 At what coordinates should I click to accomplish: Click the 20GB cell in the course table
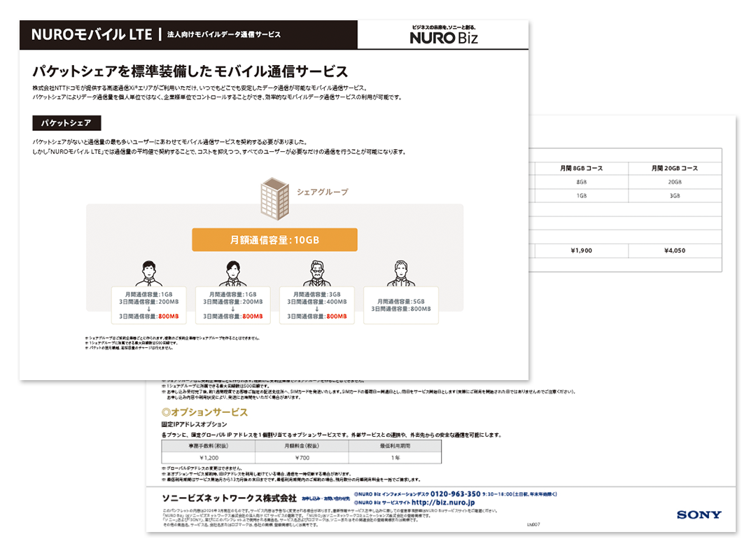tap(675, 182)
